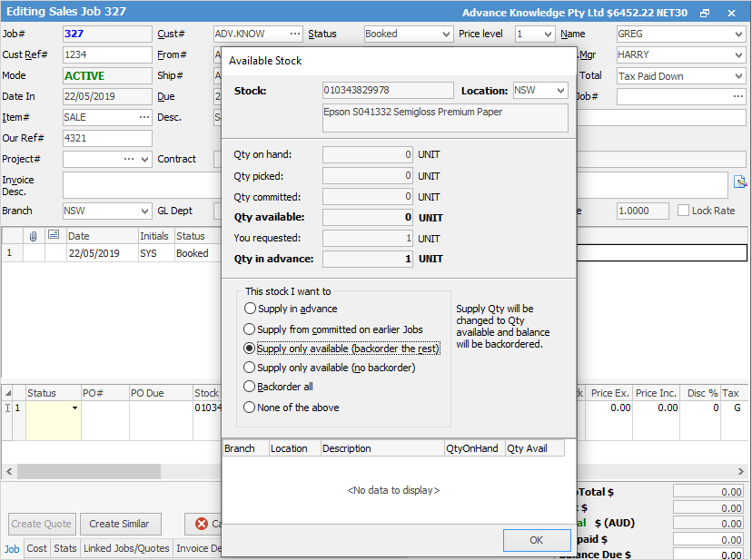Open the Linked Jobs/Quotes tab

[x=126, y=548]
